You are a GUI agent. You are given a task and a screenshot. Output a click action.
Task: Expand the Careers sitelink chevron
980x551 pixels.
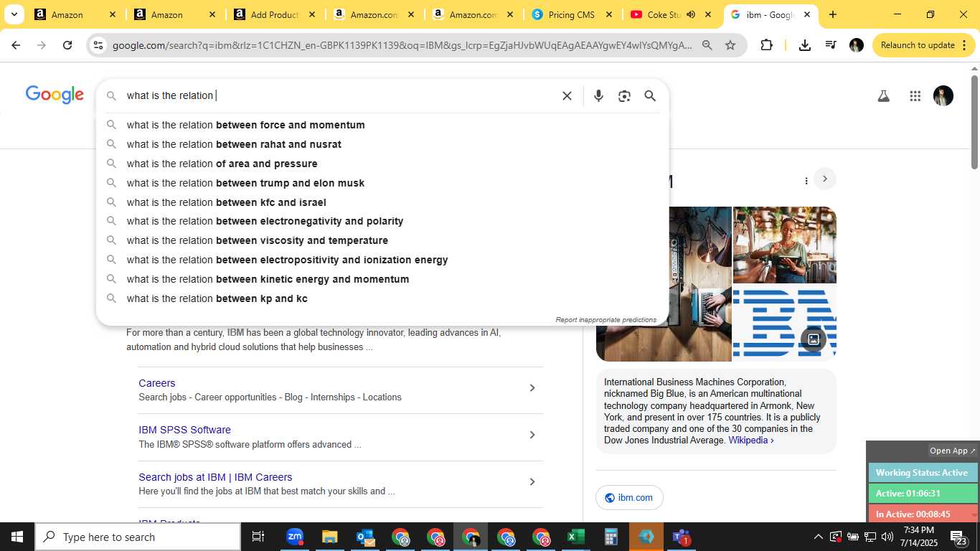click(x=532, y=388)
